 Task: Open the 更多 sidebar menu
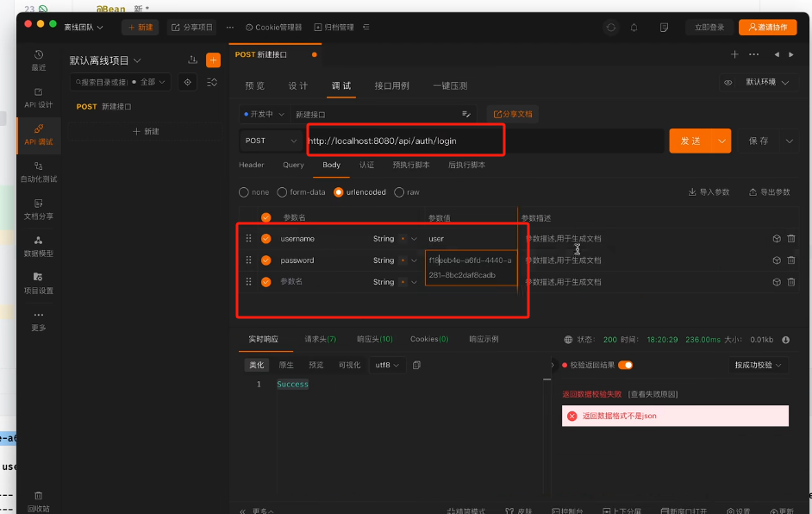click(38, 321)
